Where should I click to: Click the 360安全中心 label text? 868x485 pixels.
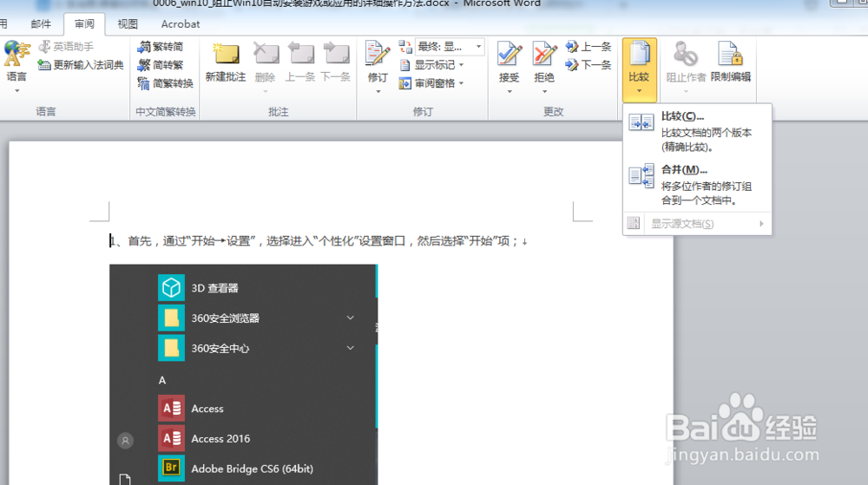point(220,349)
